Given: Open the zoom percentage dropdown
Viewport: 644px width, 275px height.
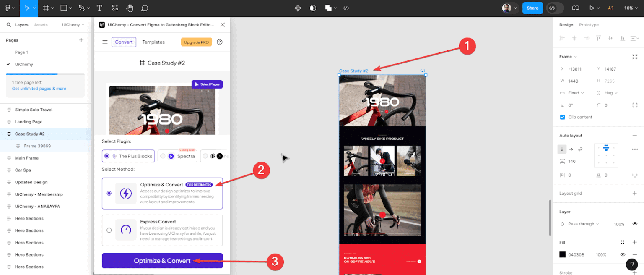Looking at the screenshot, I should [x=631, y=8].
